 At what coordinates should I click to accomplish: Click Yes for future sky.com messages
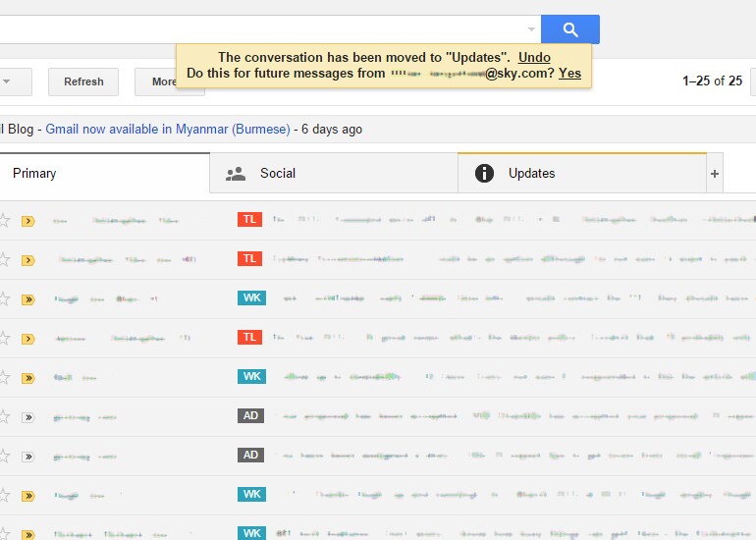click(x=569, y=74)
